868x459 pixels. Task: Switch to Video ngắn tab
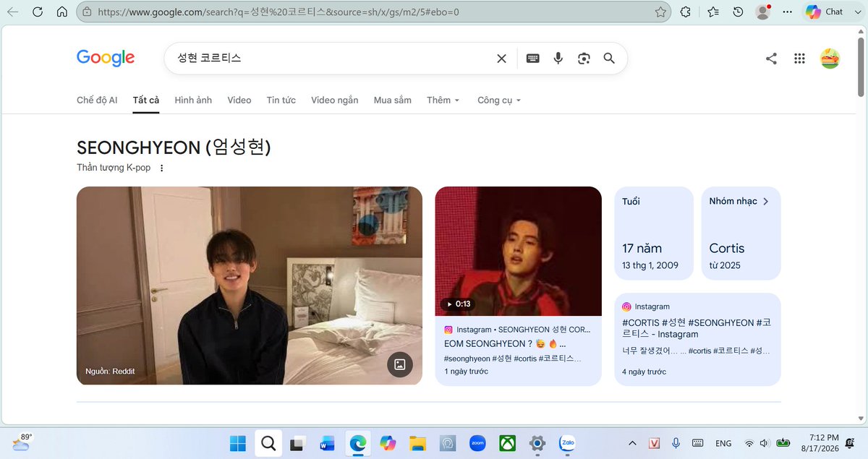[x=335, y=100]
